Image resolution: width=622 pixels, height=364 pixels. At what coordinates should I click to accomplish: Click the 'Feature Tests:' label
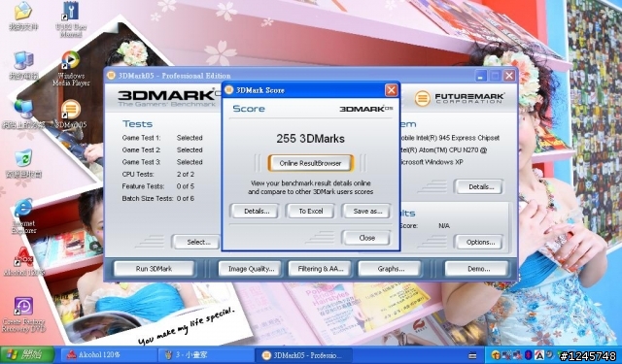(x=143, y=186)
